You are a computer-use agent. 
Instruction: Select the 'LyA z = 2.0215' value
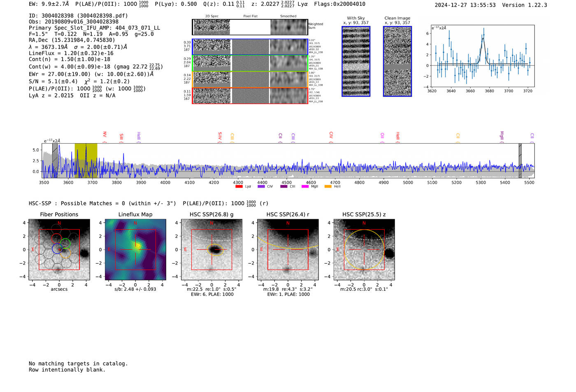pyautogui.click(x=51, y=95)
